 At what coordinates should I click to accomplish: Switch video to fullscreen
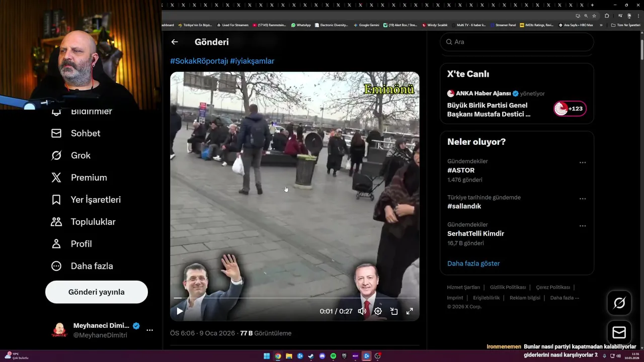(x=410, y=311)
